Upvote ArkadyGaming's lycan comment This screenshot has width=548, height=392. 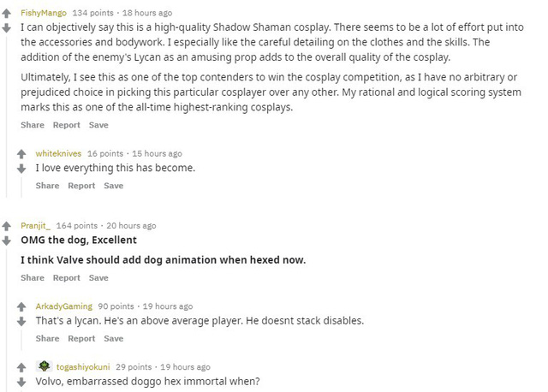coord(21,307)
